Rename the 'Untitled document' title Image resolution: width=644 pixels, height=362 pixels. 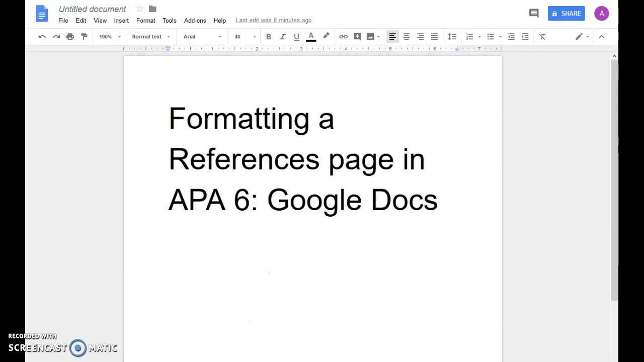tap(93, 9)
